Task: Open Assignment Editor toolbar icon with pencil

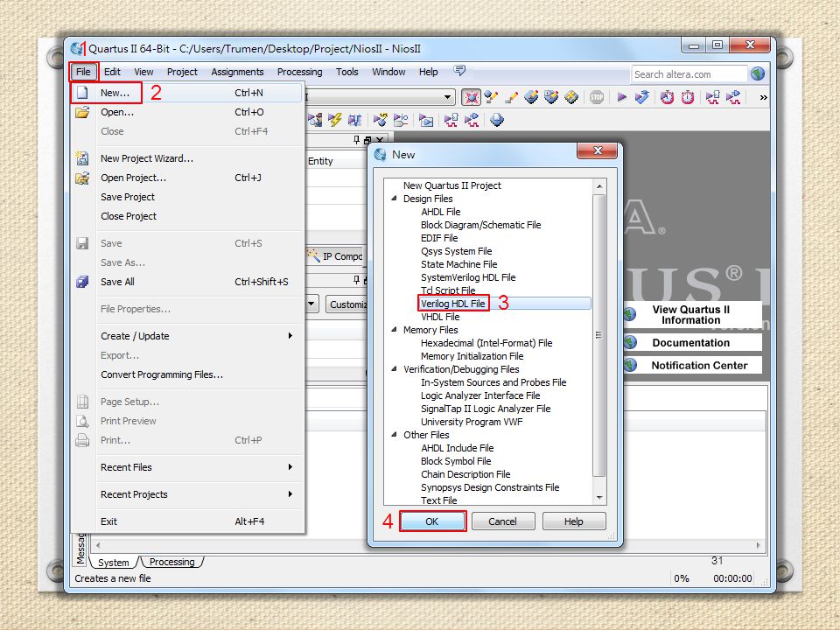Action: coord(491,97)
